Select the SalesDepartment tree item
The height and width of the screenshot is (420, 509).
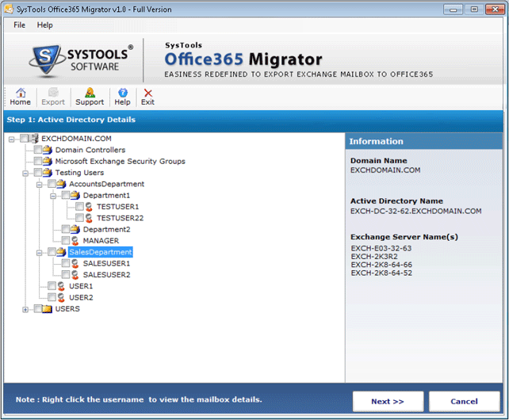100,252
